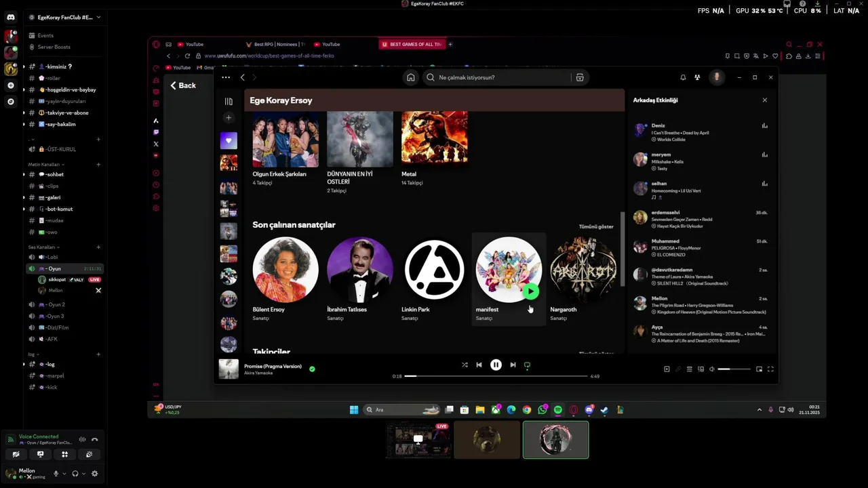This screenshot has width=868, height=488.
Task: Open headphone output options arrow in Discord
Action: [x=83, y=474]
